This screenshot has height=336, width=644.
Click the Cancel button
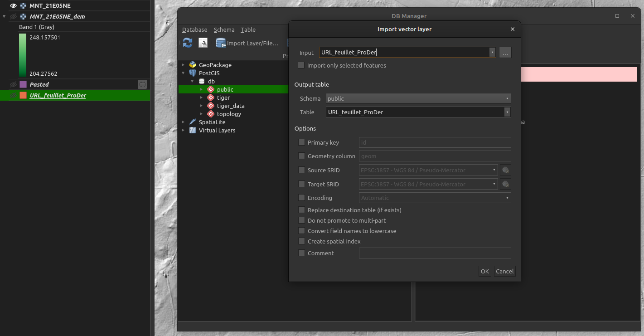tap(504, 271)
